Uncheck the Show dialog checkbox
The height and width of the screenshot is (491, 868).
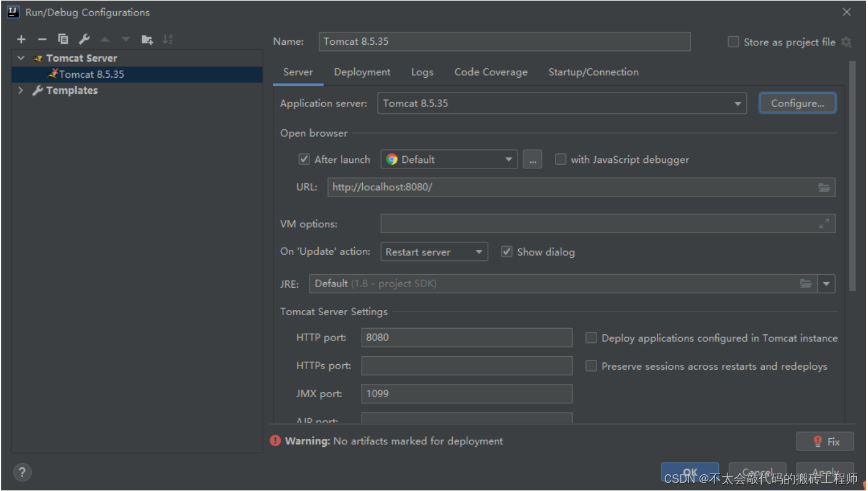506,252
